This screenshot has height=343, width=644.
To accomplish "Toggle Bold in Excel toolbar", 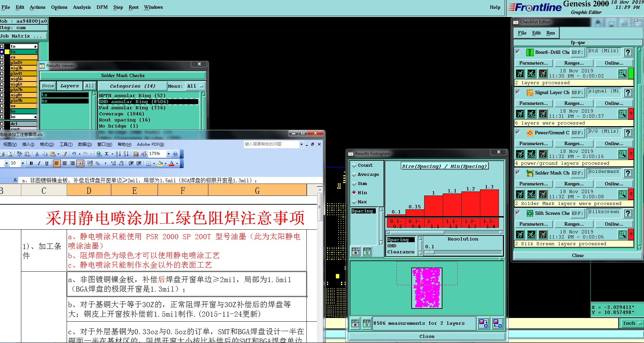I will click(x=31, y=163).
